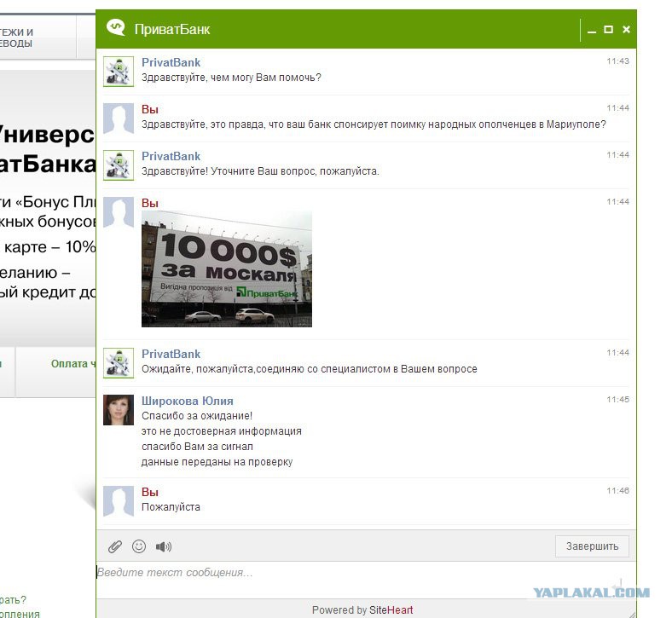Click text 'это не достоверная информация'

(x=221, y=431)
